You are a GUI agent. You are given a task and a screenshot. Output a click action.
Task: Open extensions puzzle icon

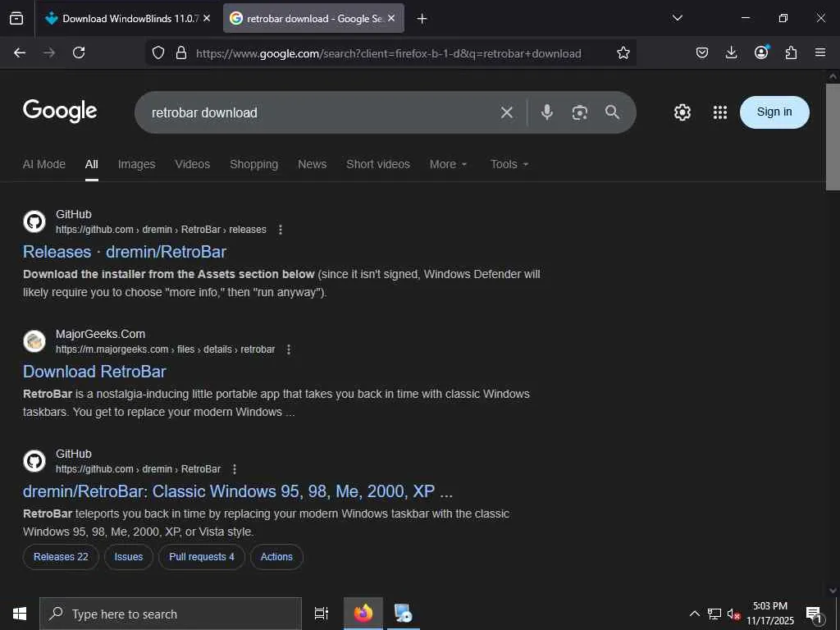pyautogui.click(x=791, y=52)
